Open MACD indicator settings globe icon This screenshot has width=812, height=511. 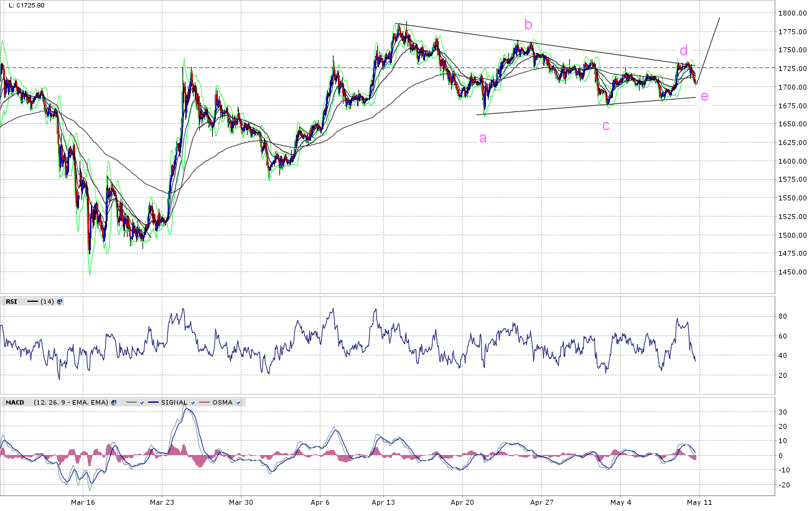114,403
